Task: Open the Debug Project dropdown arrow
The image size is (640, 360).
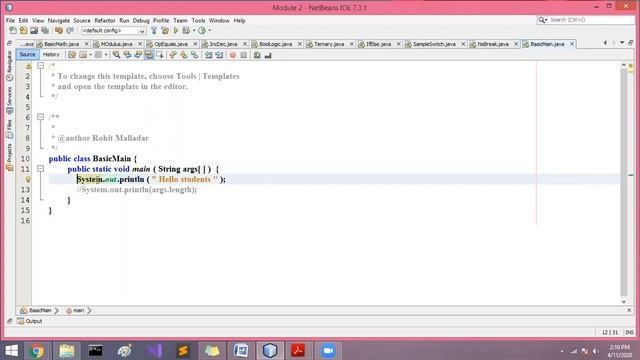Action: [194, 31]
